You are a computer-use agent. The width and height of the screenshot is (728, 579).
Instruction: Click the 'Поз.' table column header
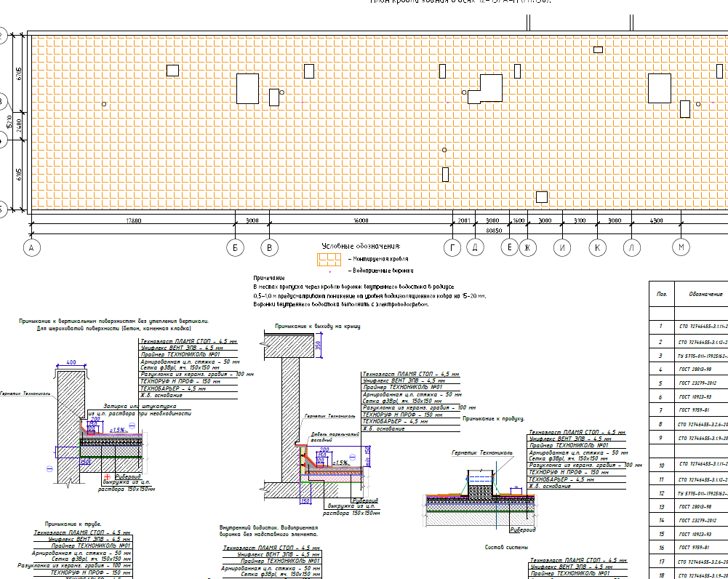point(662,295)
